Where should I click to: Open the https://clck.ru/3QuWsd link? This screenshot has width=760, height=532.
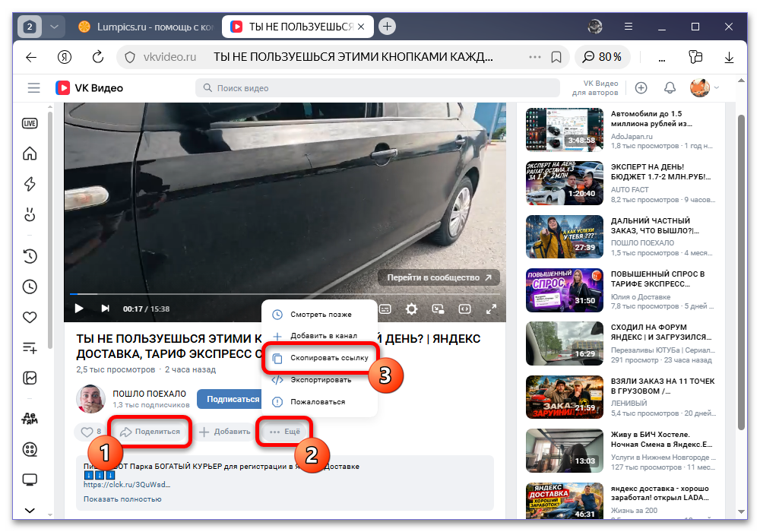(126, 485)
